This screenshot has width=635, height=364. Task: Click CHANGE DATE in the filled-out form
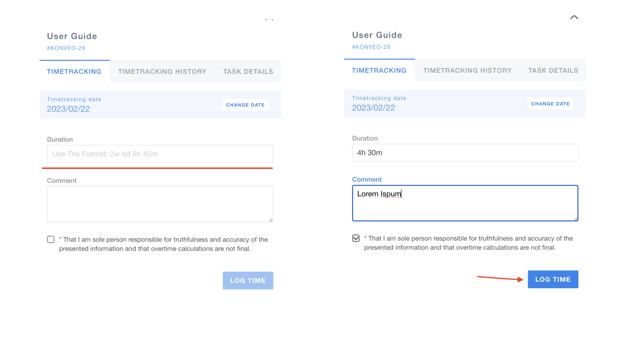click(550, 104)
